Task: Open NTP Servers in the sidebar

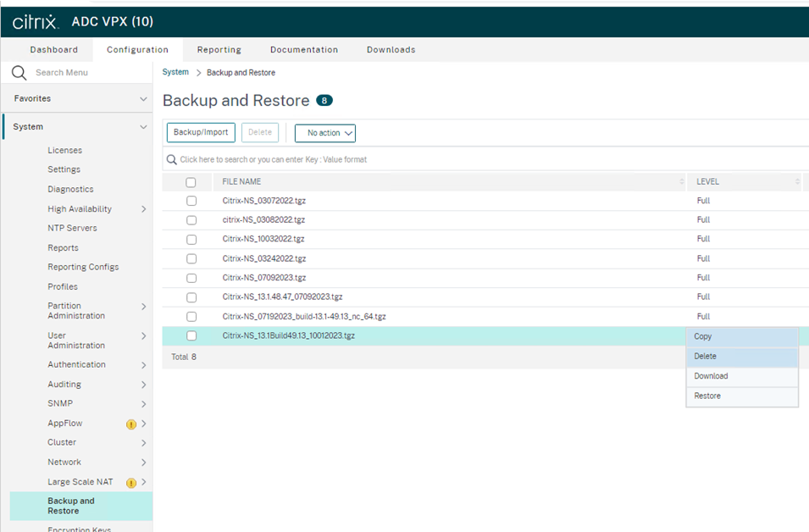Action: point(72,228)
